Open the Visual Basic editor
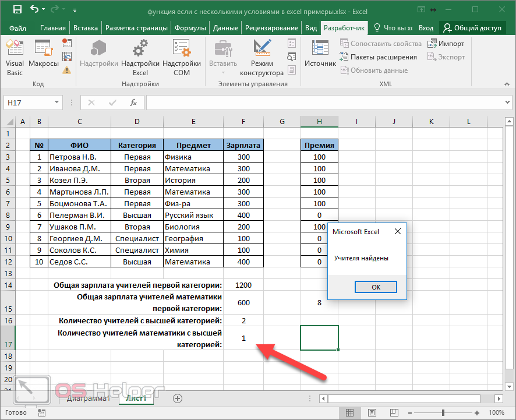Viewport: 516px width, 420px height. click(x=15, y=58)
